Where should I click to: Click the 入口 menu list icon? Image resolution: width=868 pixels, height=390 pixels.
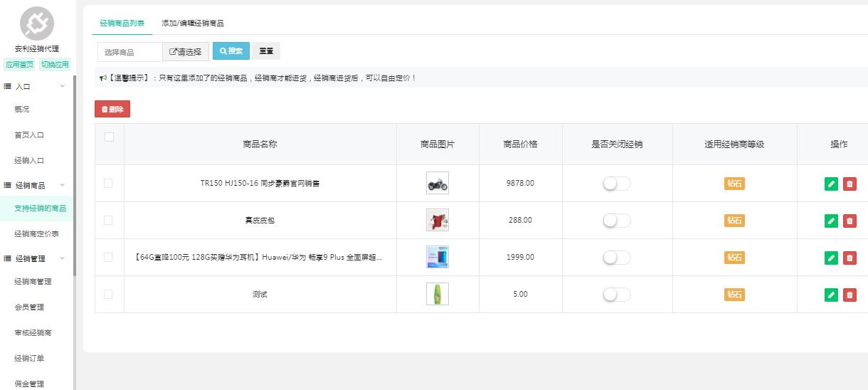click(x=8, y=86)
